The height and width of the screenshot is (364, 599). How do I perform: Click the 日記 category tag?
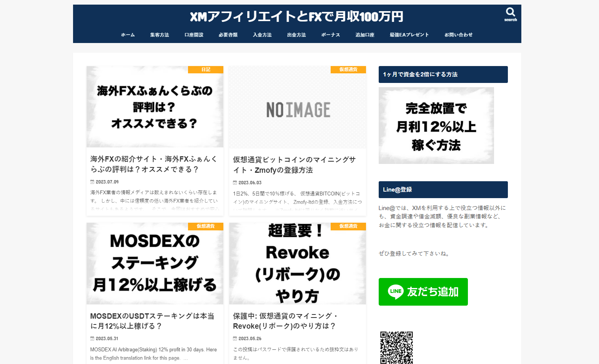(206, 69)
